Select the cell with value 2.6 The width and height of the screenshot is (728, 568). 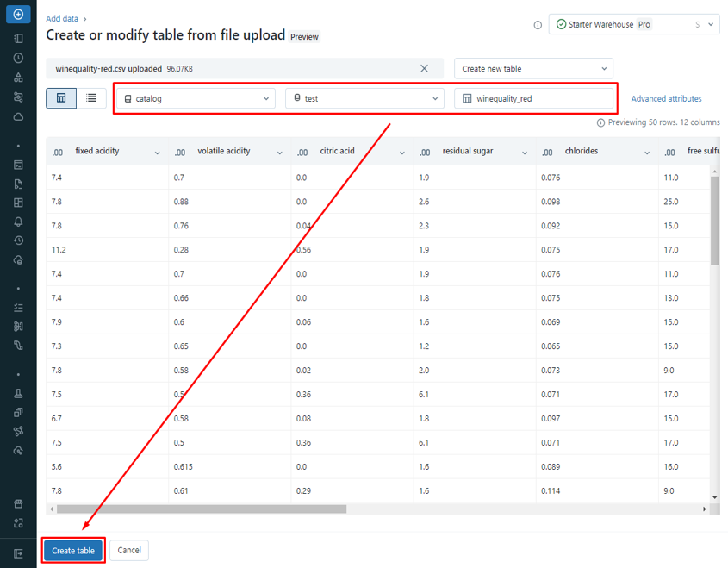(x=475, y=202)
